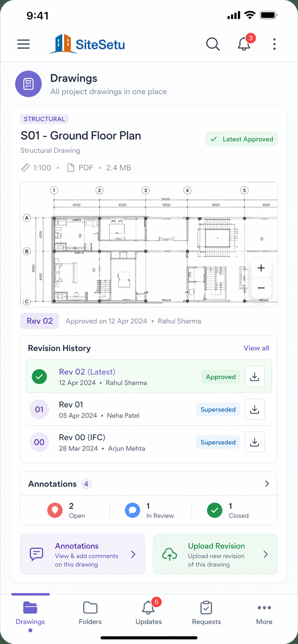This screenshot has height=644, width=298.
Task: Tap the Revision History heading
Action: point(59,348)
